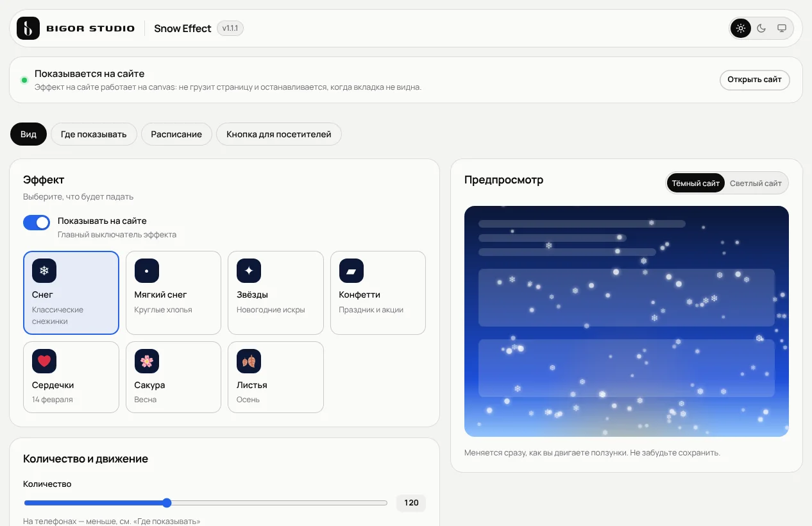The width and height of the screenshot is (812, 526).
Task: Open the Где показывать tab
Action: point(94,134)
